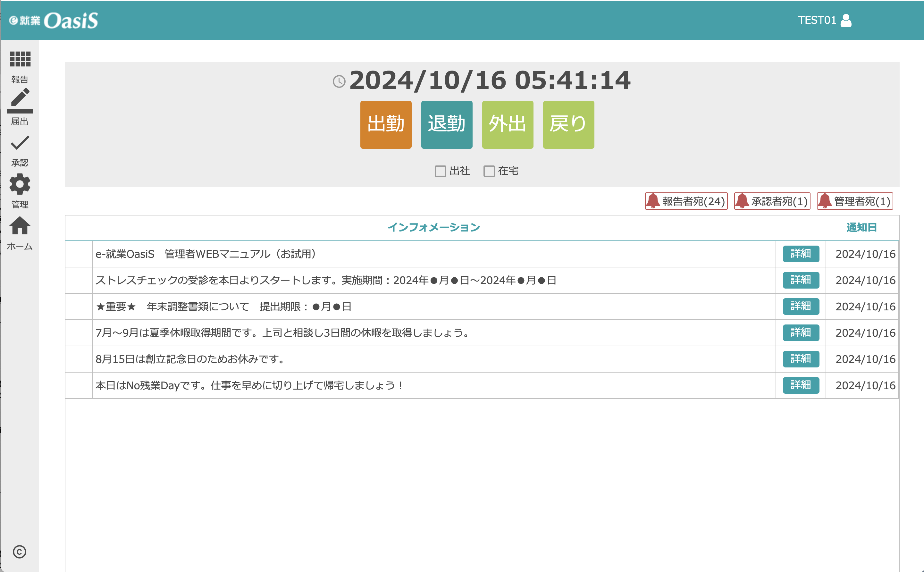
Task: Click the clock icon beside the datetime
Action: 339,81
